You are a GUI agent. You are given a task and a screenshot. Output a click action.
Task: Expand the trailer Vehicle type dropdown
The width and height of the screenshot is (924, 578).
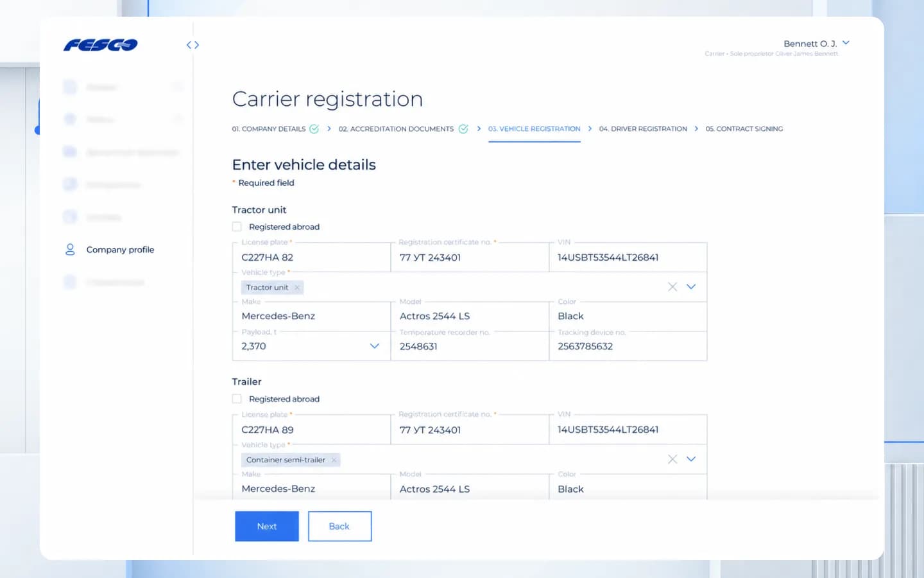tap(691, 459)
